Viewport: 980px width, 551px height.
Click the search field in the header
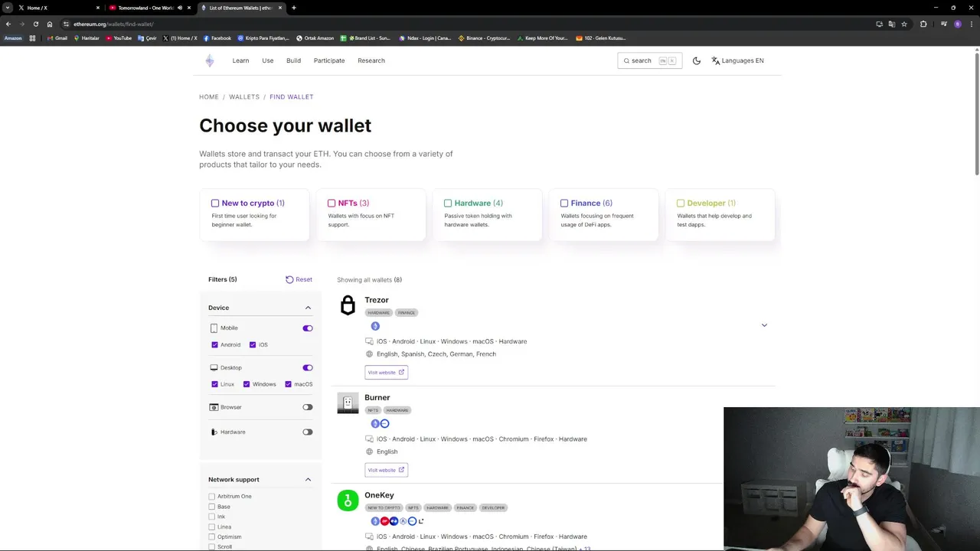649,60
